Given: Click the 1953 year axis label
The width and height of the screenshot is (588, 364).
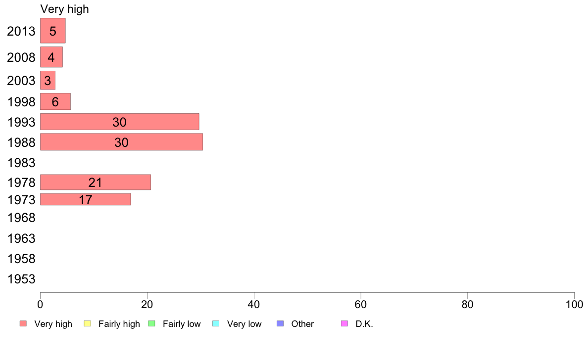Looking at the screenshot, I should (x=21, y=279).
